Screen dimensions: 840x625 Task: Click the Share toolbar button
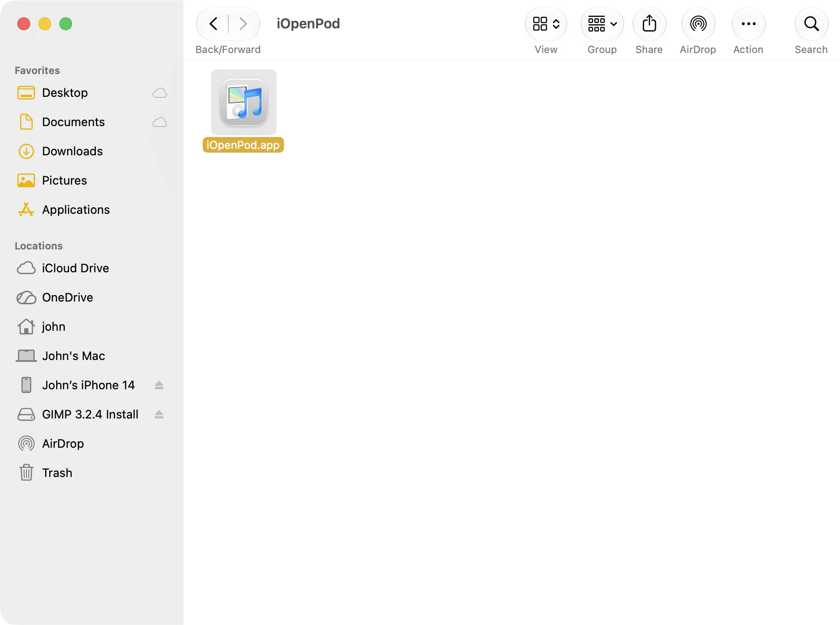tap(649, 24)
